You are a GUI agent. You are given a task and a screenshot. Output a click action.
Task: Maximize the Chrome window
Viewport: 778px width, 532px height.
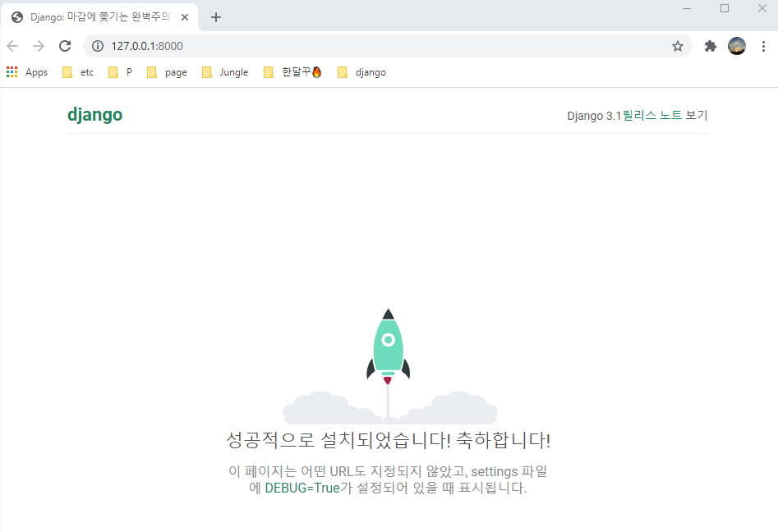point(725,8)
